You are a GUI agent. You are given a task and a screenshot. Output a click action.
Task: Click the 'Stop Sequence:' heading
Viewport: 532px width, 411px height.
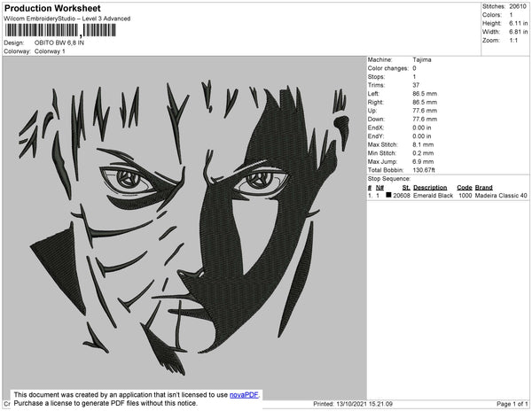tap(389, 179)
